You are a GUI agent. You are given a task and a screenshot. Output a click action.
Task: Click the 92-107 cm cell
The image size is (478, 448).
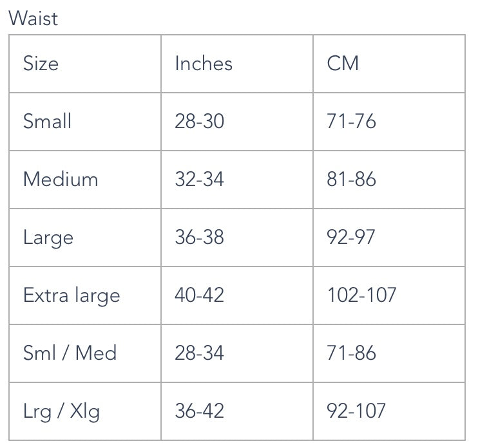click(x=389, y=411)
